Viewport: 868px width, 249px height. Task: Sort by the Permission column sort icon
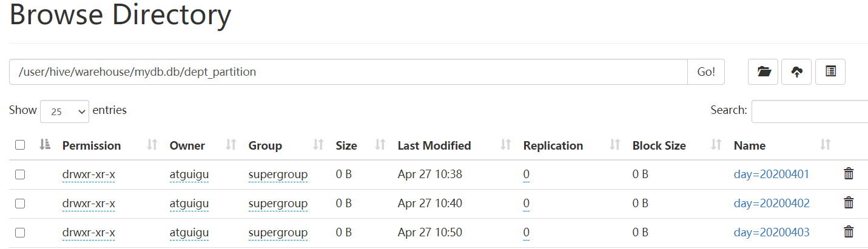point(152,145)
